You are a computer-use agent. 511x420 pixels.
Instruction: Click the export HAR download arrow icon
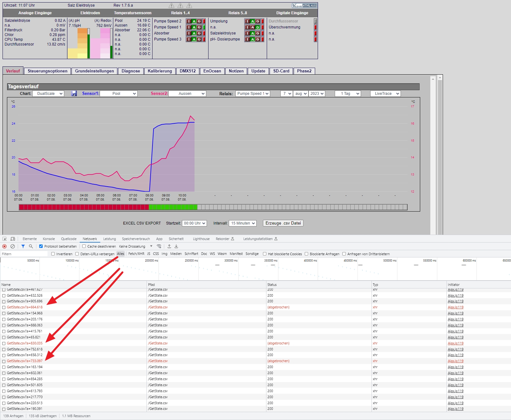pyautogui.click(x=176, y=246)
